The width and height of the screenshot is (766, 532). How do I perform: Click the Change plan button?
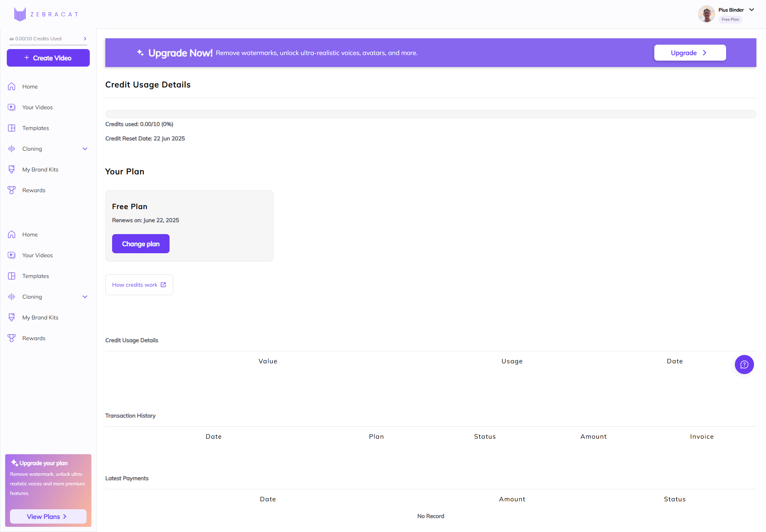[x=140, y=244]
